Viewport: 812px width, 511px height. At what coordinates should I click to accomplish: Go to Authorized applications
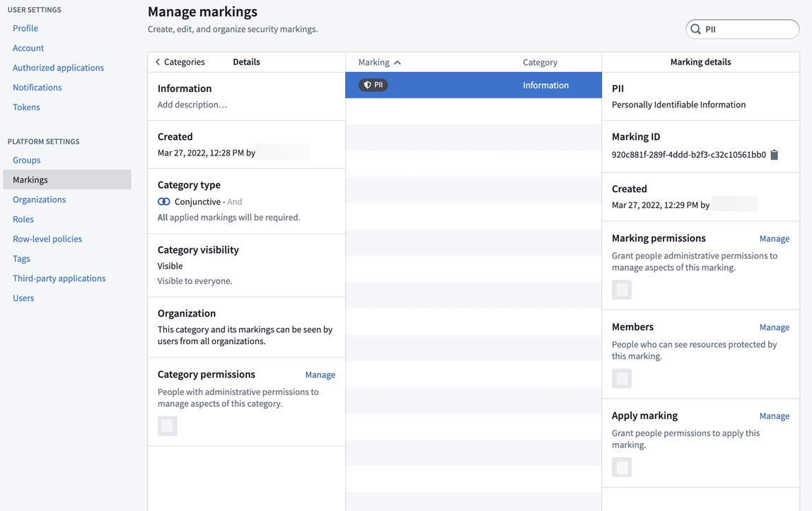pos(59,68)
